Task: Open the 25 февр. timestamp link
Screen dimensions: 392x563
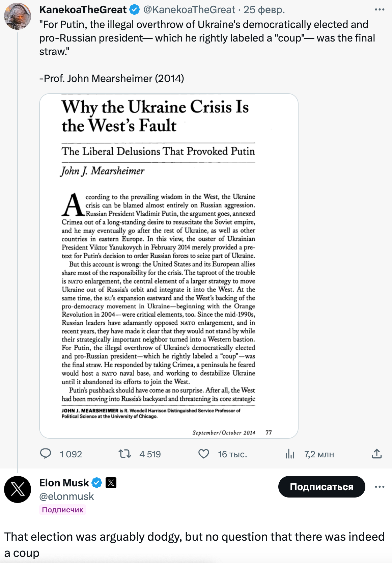Action: [264, 10]
